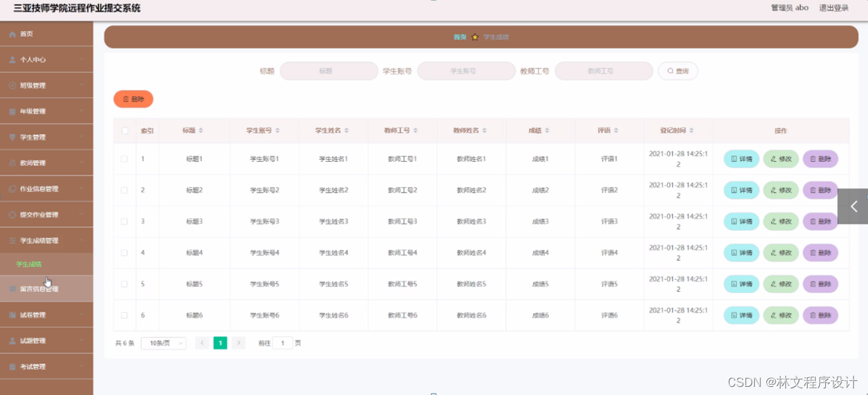Select the 首页 home icon in sidebar
Viewport: 868px width, 395px height.
pos(12,33)
